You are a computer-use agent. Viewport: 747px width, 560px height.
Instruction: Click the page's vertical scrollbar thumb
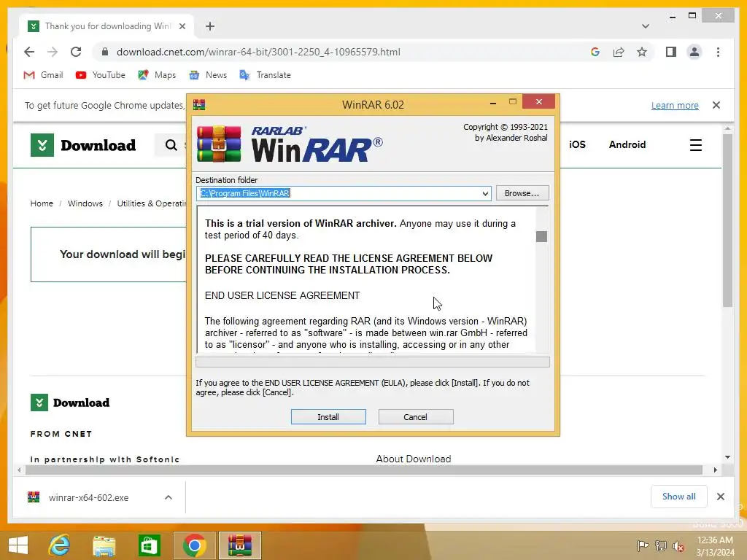(x=727, y=220)
